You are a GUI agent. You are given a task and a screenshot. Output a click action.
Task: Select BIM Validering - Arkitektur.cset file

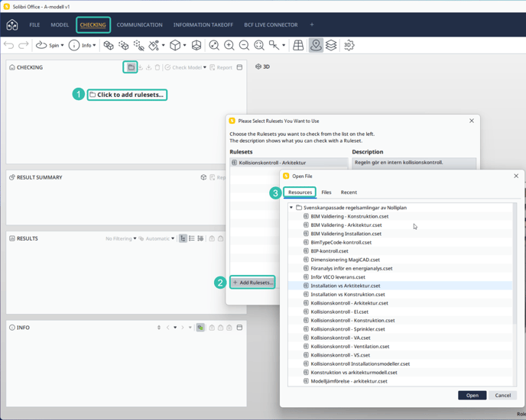click(x=400, y=225)
